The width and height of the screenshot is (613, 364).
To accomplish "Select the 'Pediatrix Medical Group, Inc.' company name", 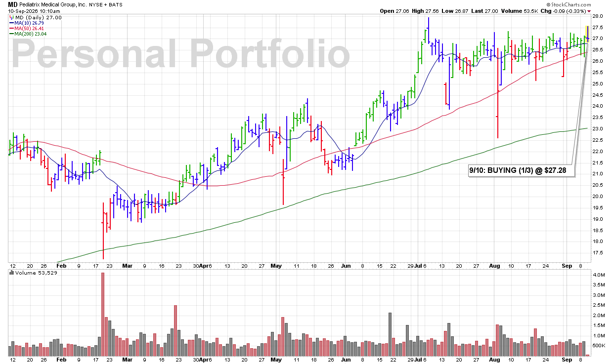I will tap(54, 4).
